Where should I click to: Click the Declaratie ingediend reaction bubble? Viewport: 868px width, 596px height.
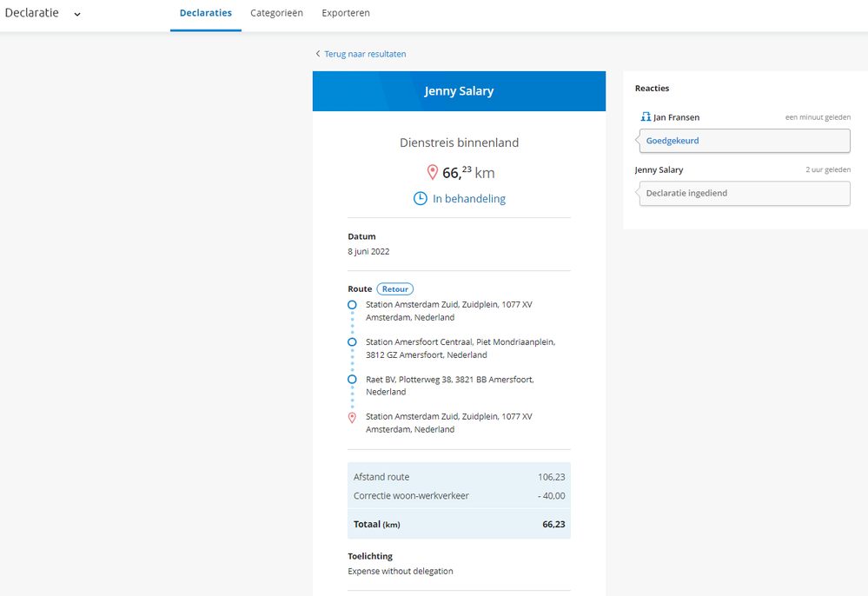click(x=744, y=193)
